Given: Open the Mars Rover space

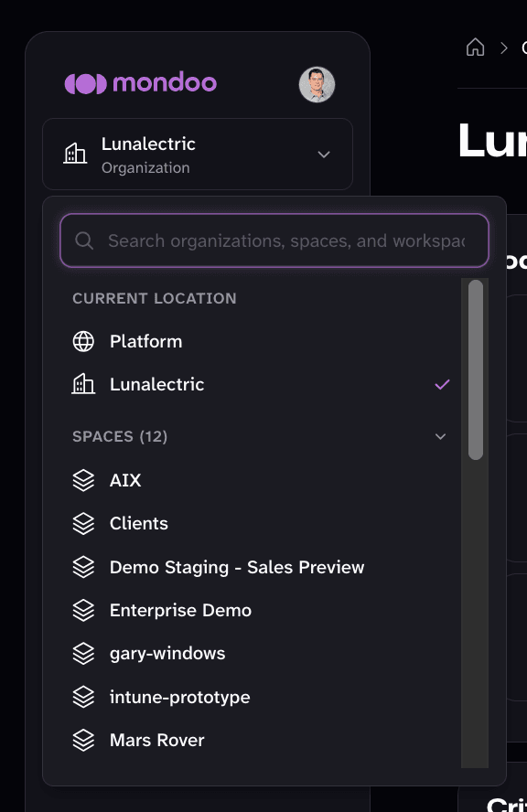Looking at the screenshot, I should coord(261,740).
